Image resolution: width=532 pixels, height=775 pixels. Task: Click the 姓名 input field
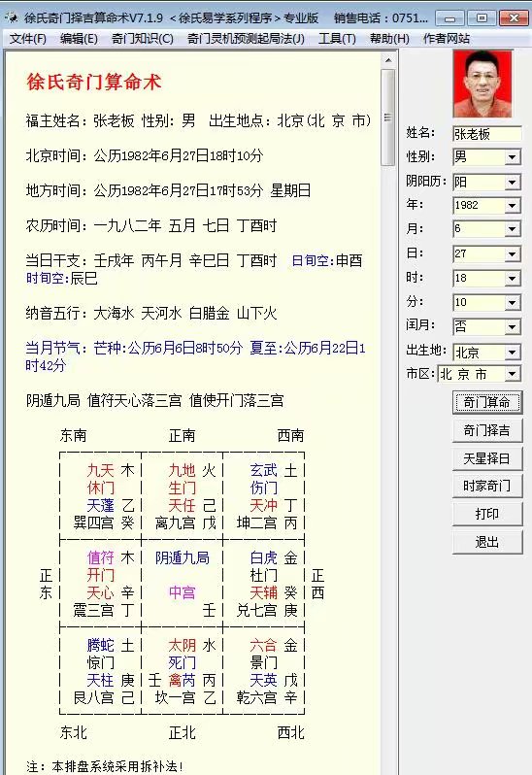pyautogui.click(x=486, y=134)
